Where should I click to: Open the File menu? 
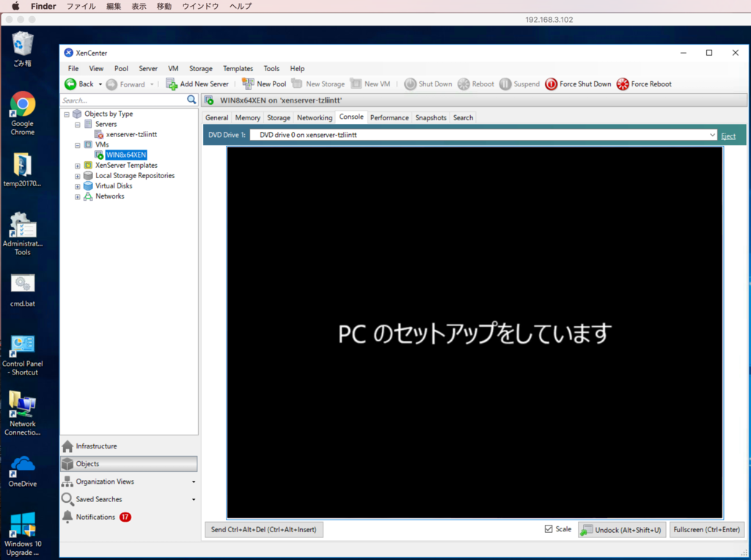click(73, 68)
